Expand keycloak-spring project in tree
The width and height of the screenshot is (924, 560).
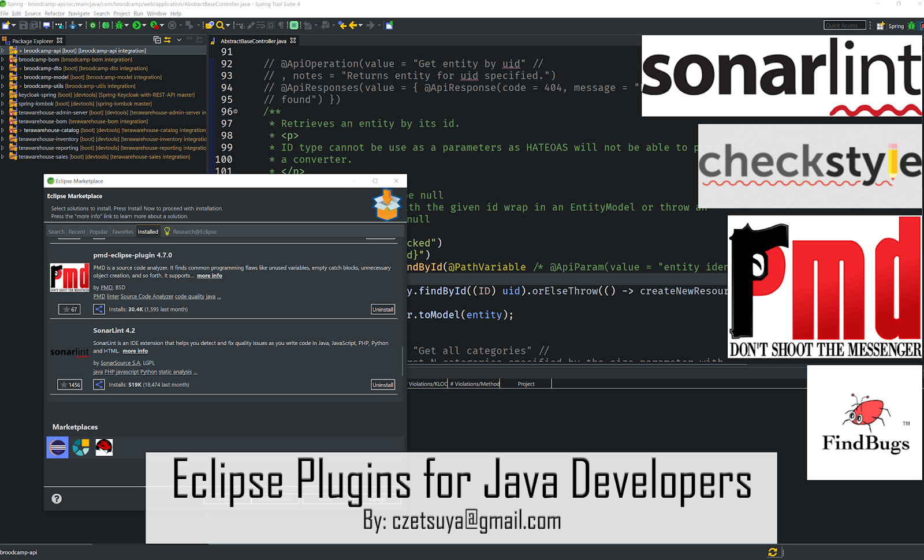pos(2,95)
